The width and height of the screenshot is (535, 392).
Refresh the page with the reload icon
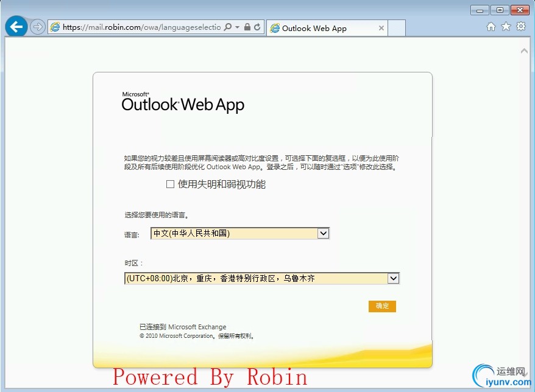click(x=257, y=27)
